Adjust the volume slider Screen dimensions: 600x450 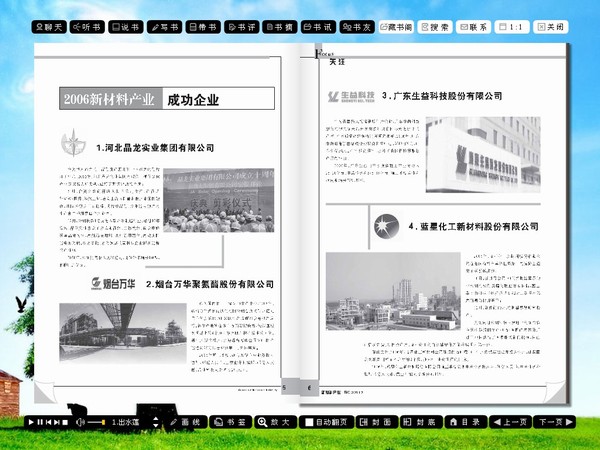(96, 422)
